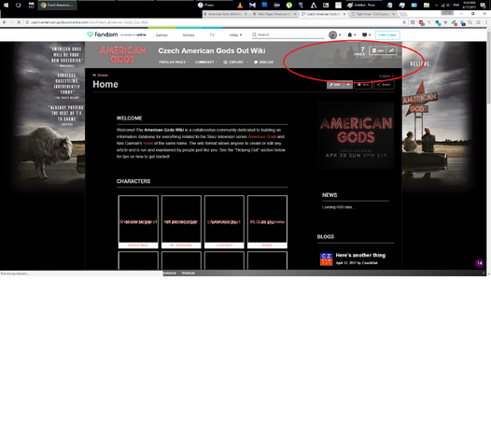Screen dimensions: 491x448
Task: Click the Share button
Action: click(384, 85)
